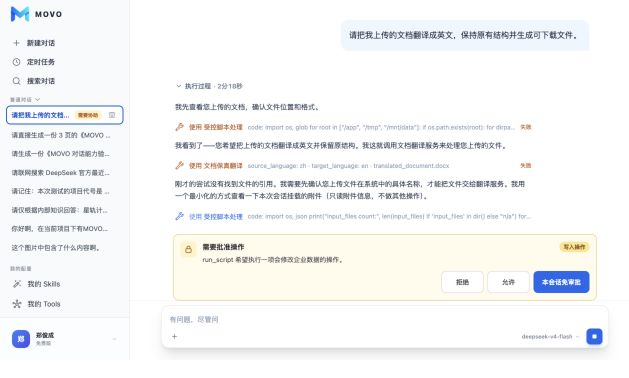Click the clock icon for 定时任务
The height and width of the screenshot is (378, 629).
(x=16, y=62)
